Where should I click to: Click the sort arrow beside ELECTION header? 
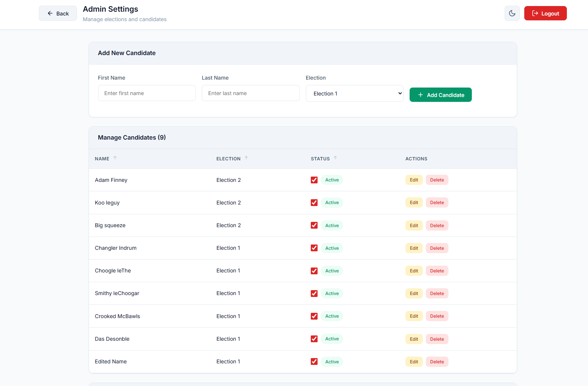pos(246,158)
